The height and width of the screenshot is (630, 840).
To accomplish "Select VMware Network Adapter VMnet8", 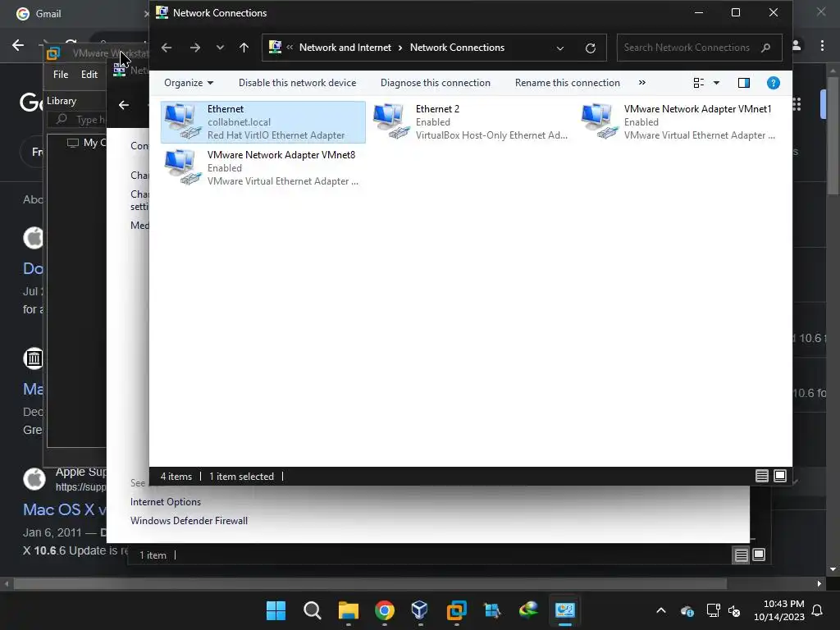I will pos(263,168).
